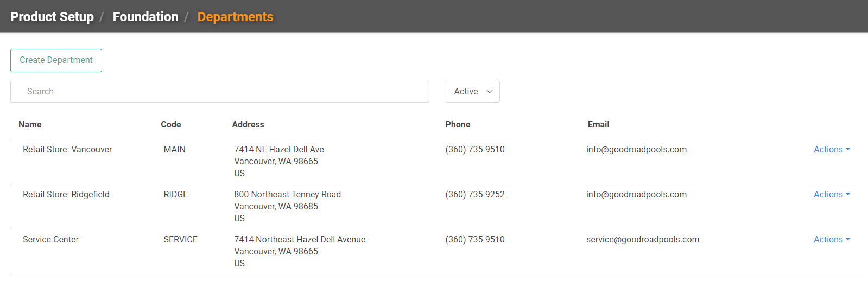Select the Departments breadcrumb item
This screenshot has width=868, height=281.
point(236,17)
